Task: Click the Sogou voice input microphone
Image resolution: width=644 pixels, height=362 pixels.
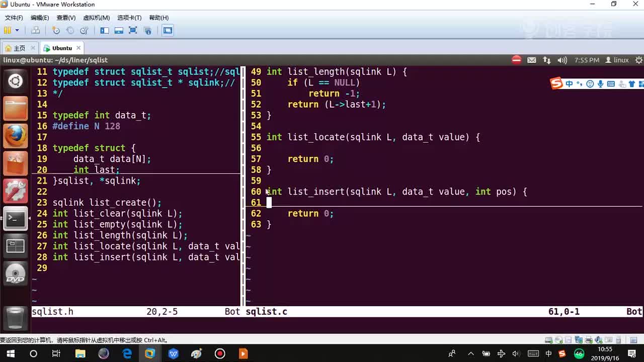Action: 600,84
